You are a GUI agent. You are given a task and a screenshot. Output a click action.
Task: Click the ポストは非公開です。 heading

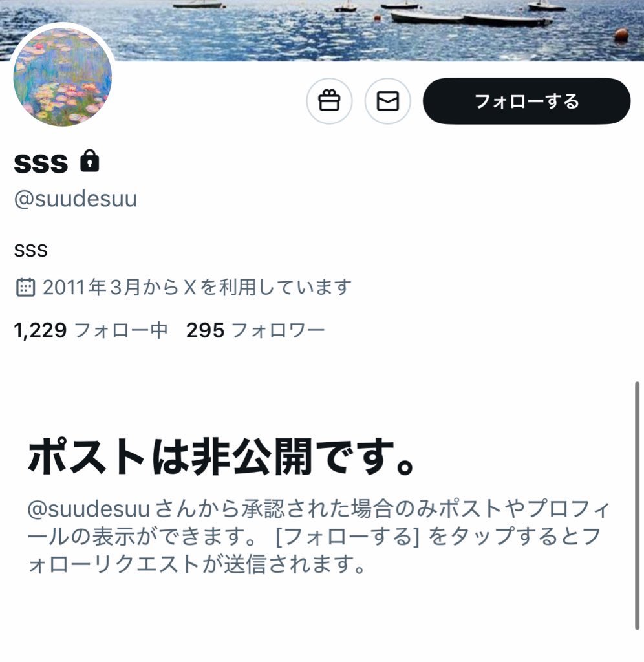tap(222, 457)
